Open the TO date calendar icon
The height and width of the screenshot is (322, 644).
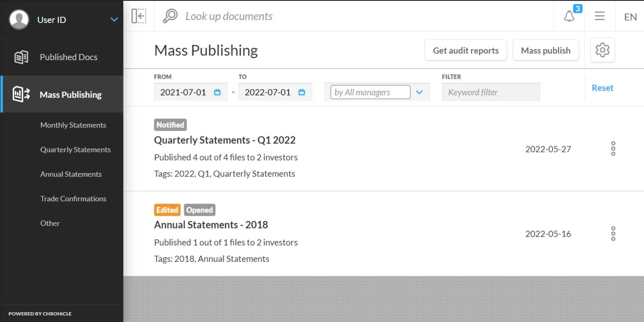(302, 92)
